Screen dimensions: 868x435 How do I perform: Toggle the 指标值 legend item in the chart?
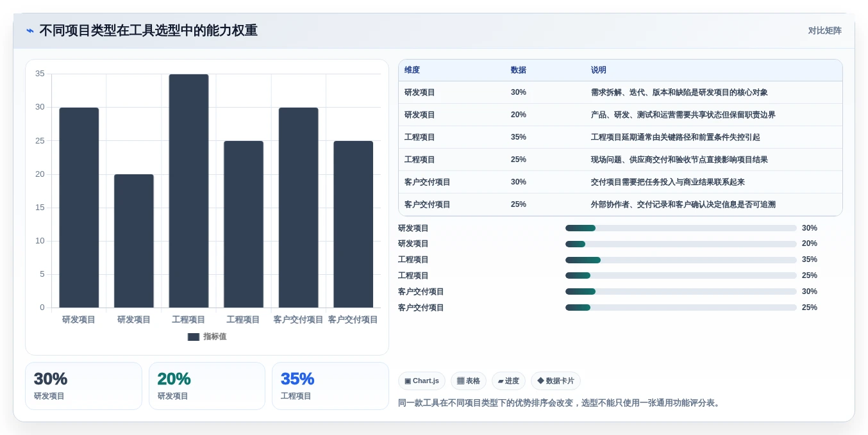207,337
